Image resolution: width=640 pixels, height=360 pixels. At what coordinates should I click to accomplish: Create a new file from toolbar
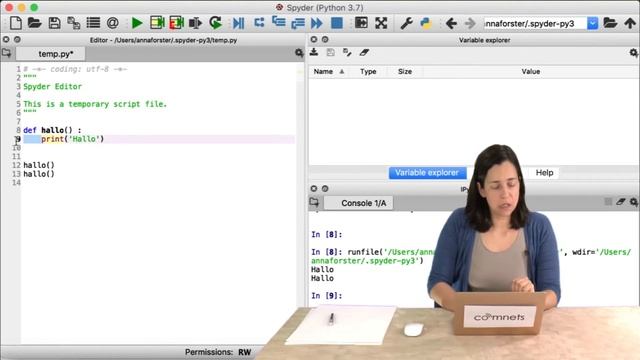[16, 23]
